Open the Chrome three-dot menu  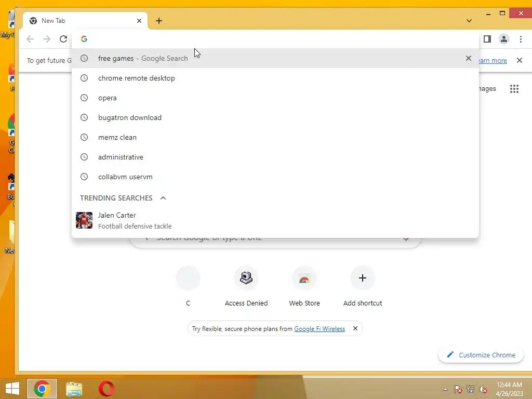[521, 39]
